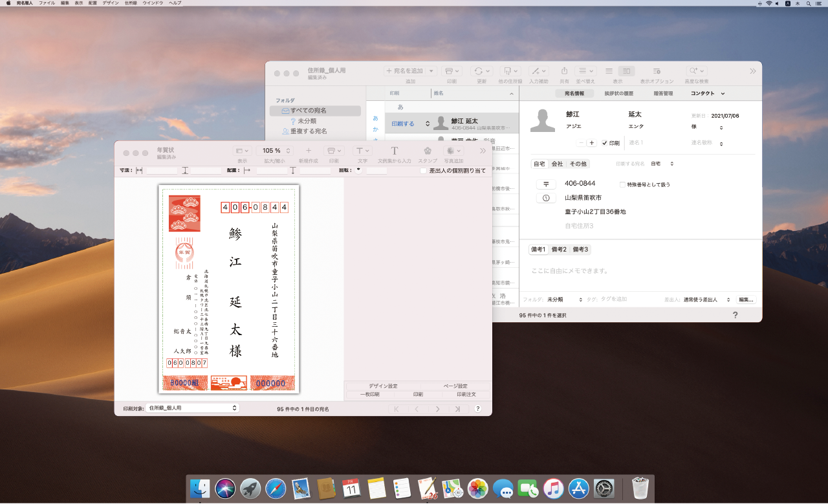The width and height of the screenshot is (828, 504).
Task: Click the plus button to add 連名
Action: coord(591,143)
